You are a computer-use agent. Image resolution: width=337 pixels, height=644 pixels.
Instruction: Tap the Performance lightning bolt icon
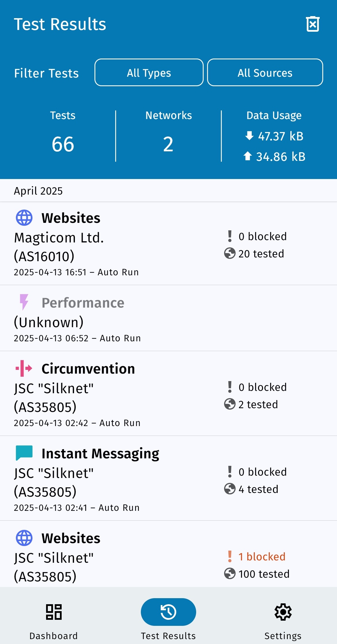pyautogui.click(x=24, y=302)
